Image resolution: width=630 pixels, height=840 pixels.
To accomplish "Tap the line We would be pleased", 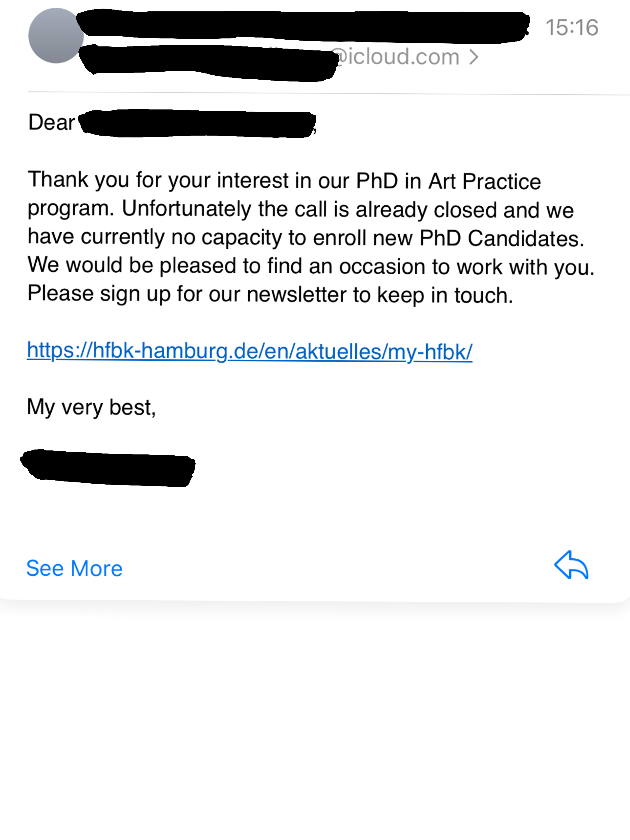I will pyautogui.click(x=311, y=266).
